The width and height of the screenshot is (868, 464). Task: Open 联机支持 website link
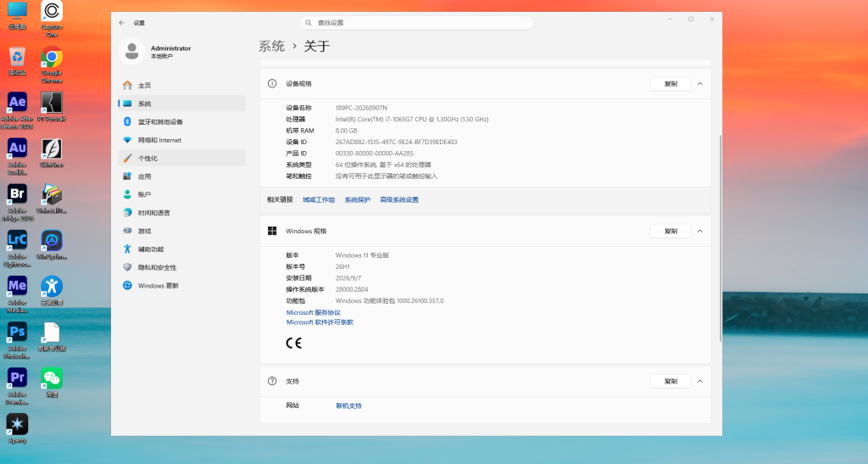[x=348, y=405]
